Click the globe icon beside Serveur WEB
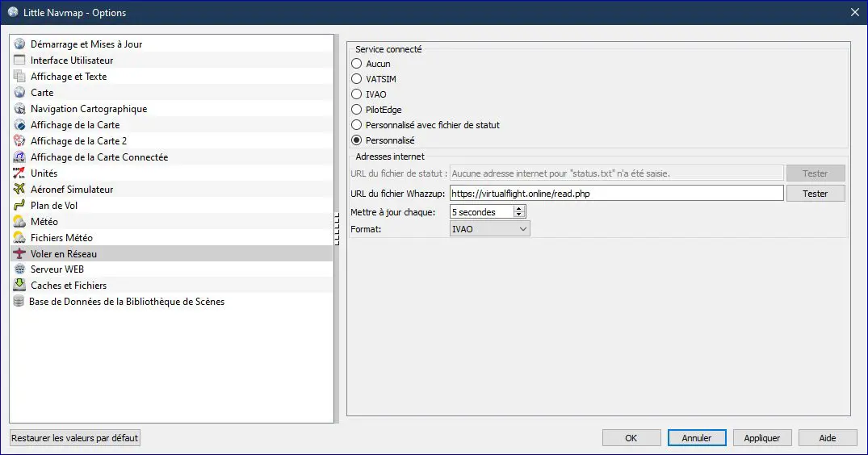The width and height of the screenshot is (868, 455). coord(19,269)
